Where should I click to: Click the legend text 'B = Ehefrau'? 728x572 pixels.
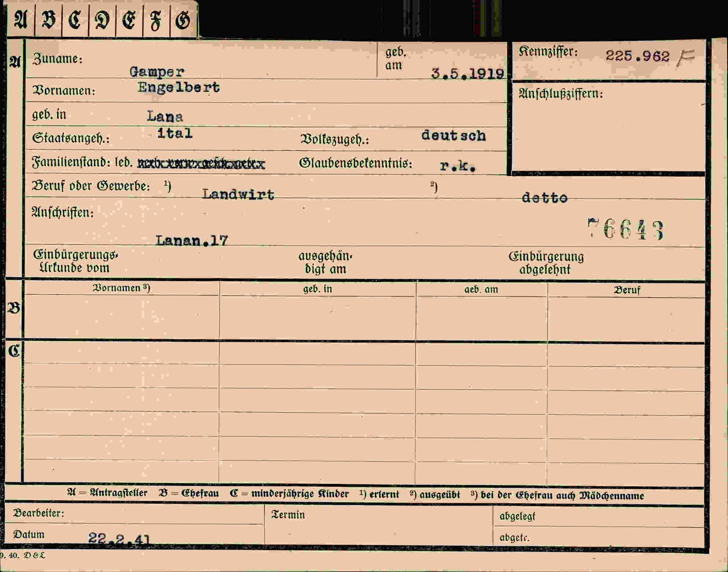coord(189,493)
